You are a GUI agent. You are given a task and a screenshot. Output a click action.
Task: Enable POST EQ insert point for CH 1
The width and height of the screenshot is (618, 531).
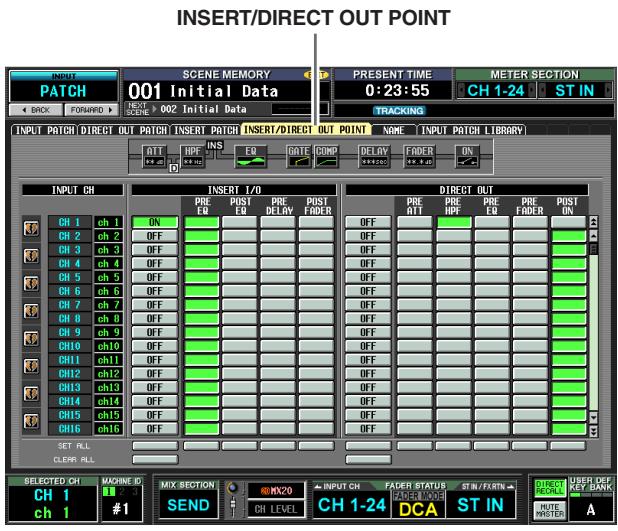(x=240, y=222)
